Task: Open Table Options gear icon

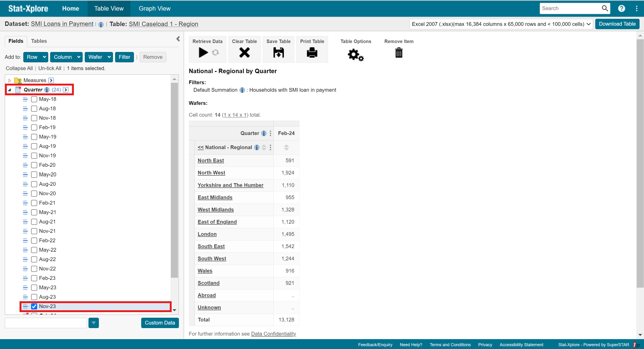Action: point(355,55)
